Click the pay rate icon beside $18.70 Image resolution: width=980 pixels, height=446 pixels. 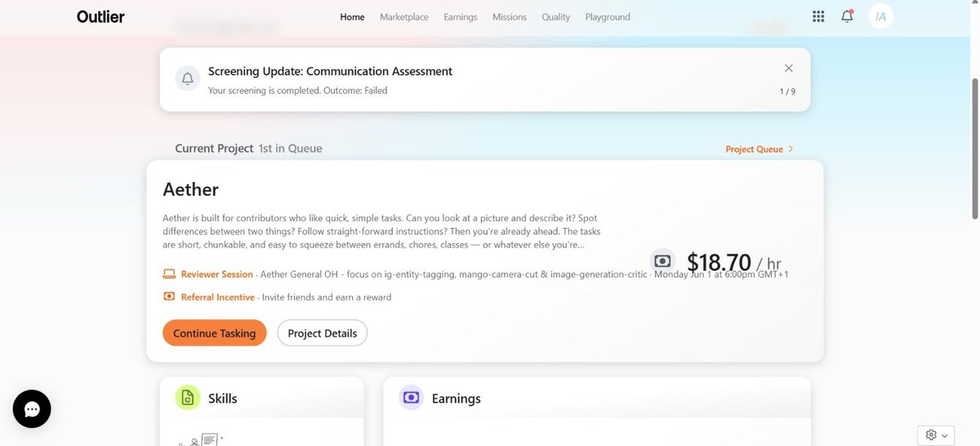pos(662,261)
